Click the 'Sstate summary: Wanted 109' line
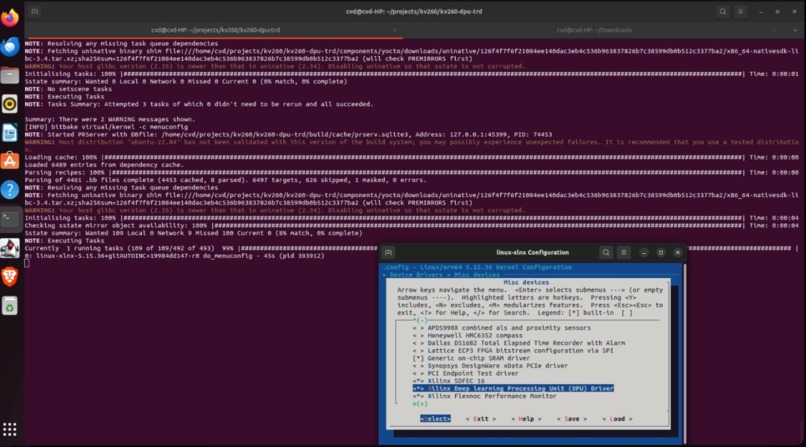The image size is (806, 447). [193, 233]
